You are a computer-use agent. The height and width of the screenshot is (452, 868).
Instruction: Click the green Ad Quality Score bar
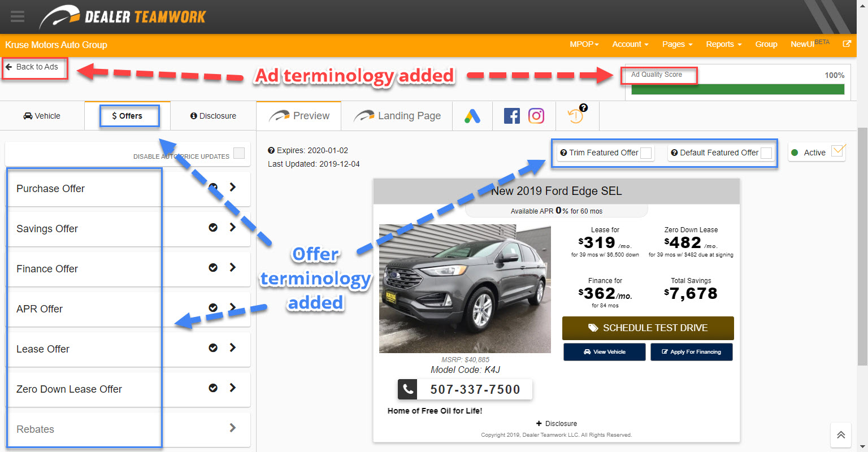737,89
